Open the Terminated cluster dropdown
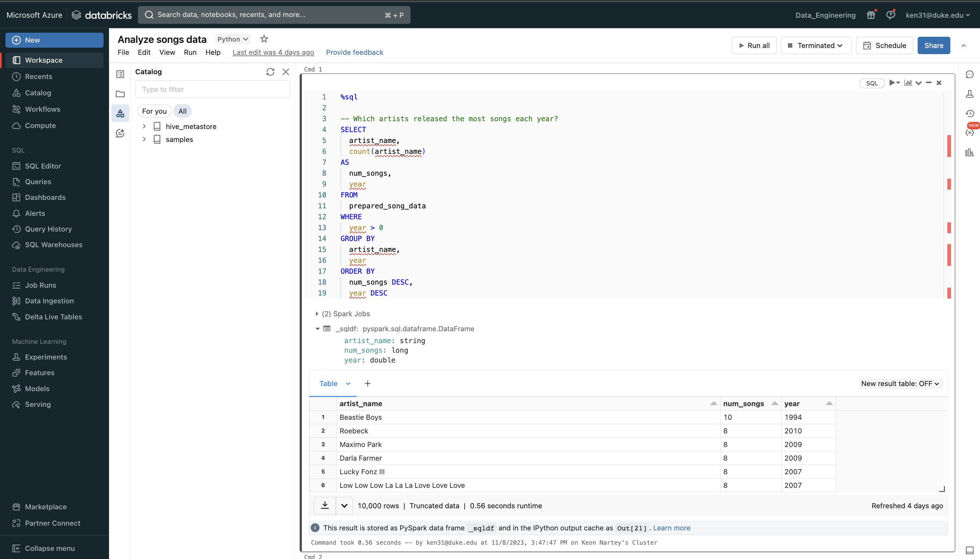 coord(815,45)
